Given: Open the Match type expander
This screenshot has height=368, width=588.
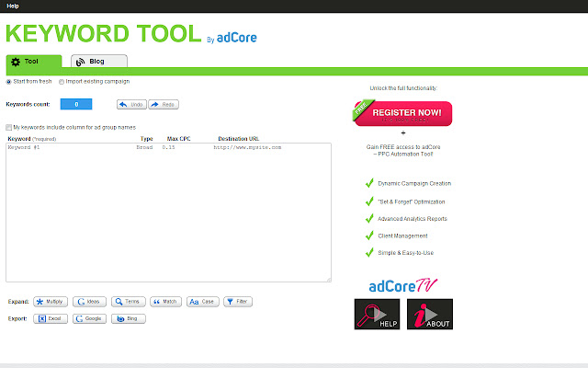Looking at the screenshot, I should tap(165, 302).
